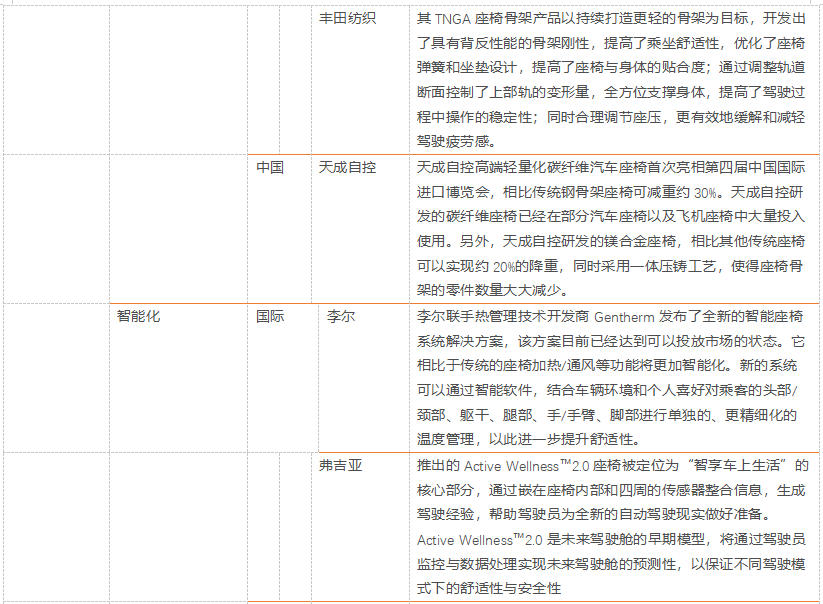Click the paragraph starting 天成自控高端轻量化碳纤维
The width and height of the screenshot is (823, 604).
[x=611, y=228]
